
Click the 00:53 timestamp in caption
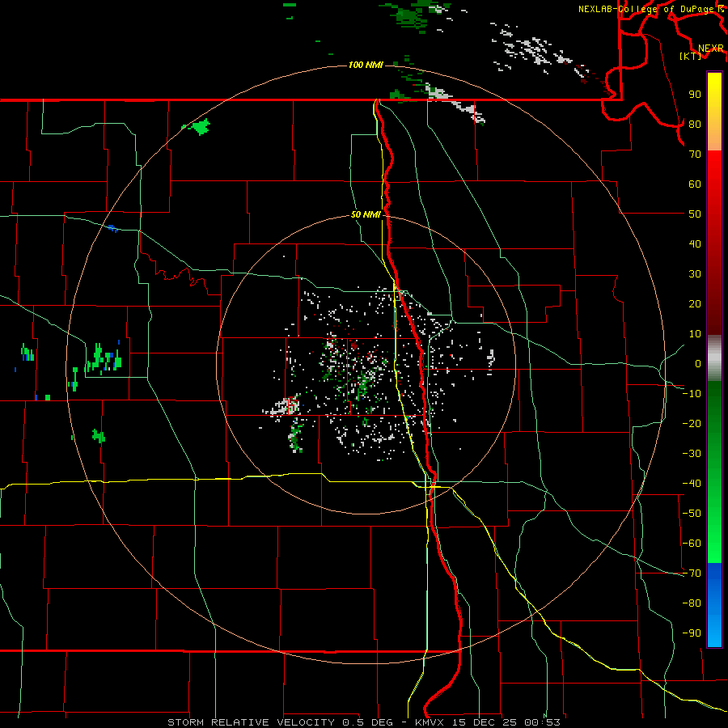click(x=542, y=722)
